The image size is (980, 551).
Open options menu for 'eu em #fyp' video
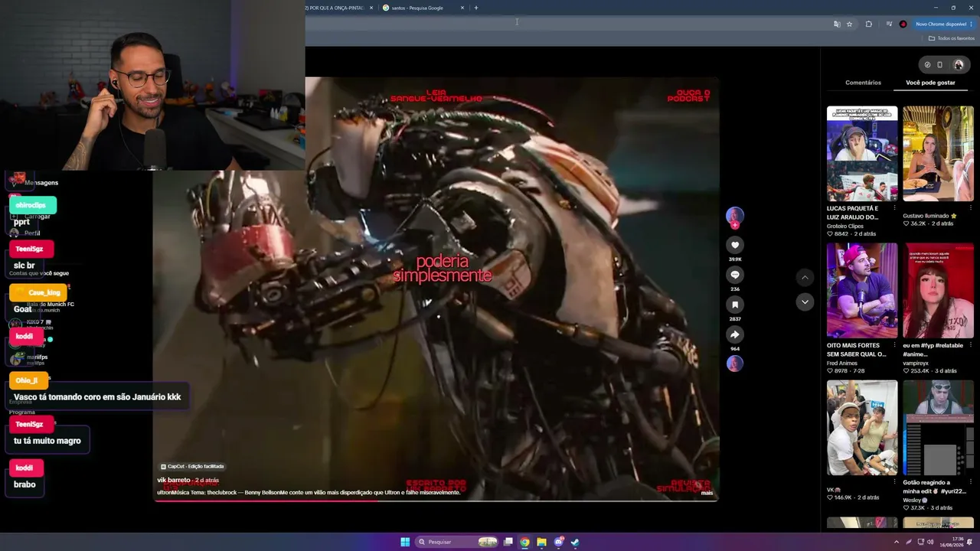971,344
